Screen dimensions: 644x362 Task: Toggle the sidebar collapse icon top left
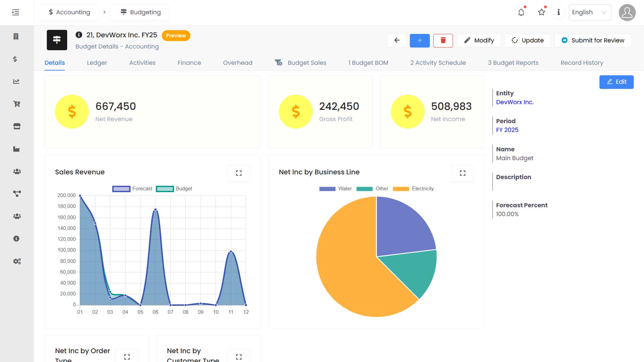coord(15,12)
